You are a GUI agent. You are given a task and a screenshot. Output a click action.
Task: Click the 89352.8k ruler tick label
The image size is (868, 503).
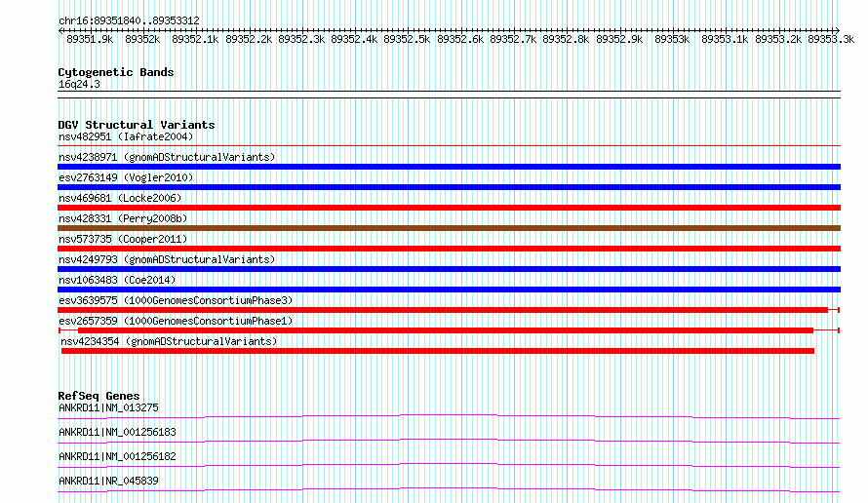566,39
